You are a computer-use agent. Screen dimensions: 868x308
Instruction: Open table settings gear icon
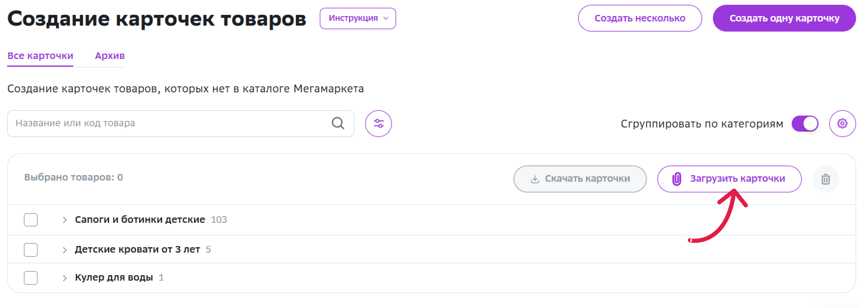click(x=842, y=124)
